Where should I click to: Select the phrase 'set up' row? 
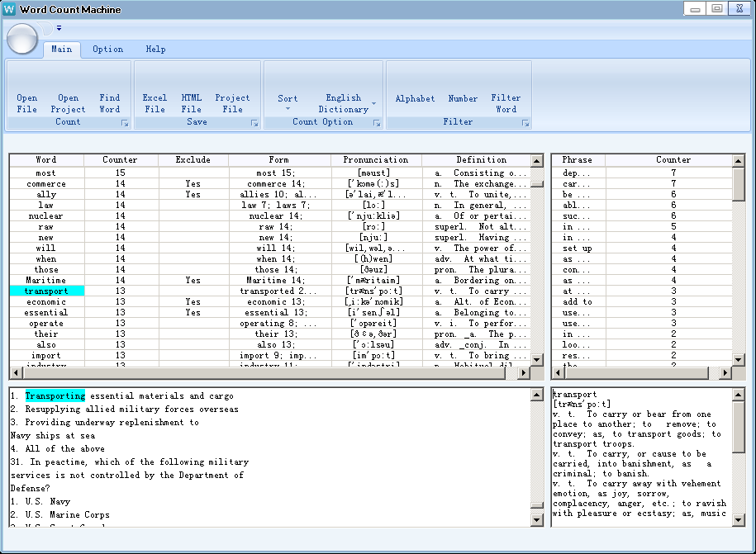(642, 248)
